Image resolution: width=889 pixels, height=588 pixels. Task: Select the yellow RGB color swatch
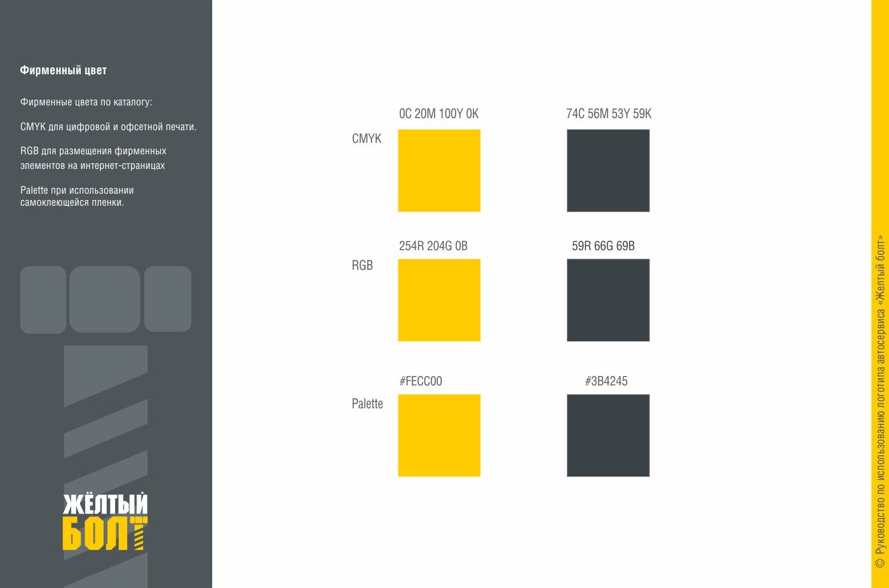(x=439, y=300)
